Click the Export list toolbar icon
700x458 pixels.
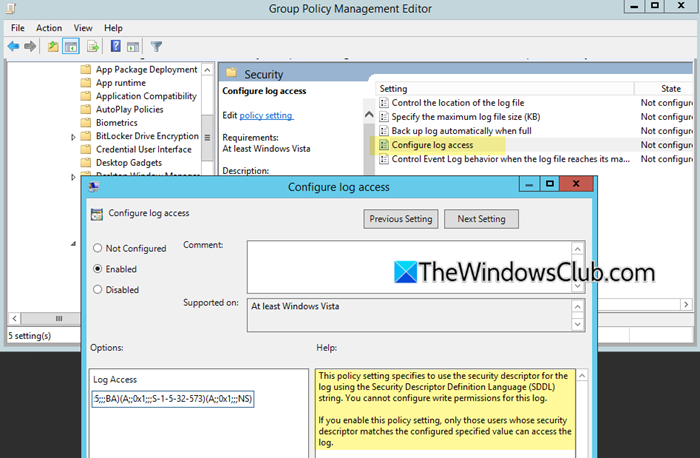pos(93,46)
